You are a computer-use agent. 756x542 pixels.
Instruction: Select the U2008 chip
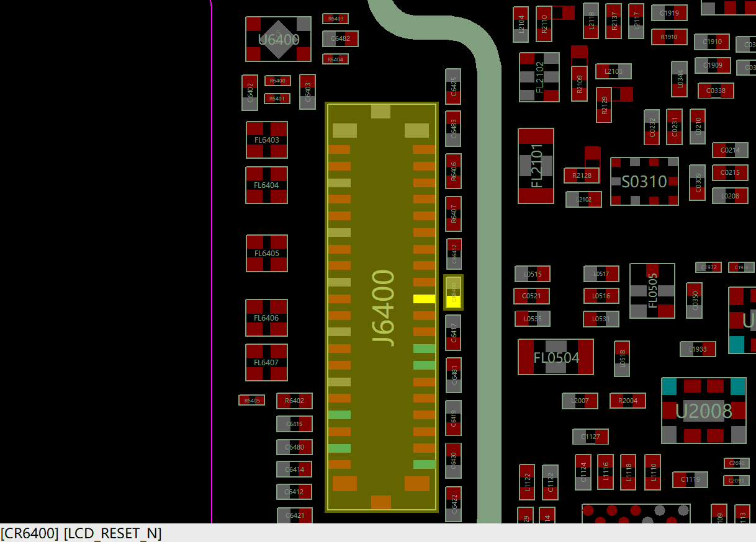(x=704, y=411)
